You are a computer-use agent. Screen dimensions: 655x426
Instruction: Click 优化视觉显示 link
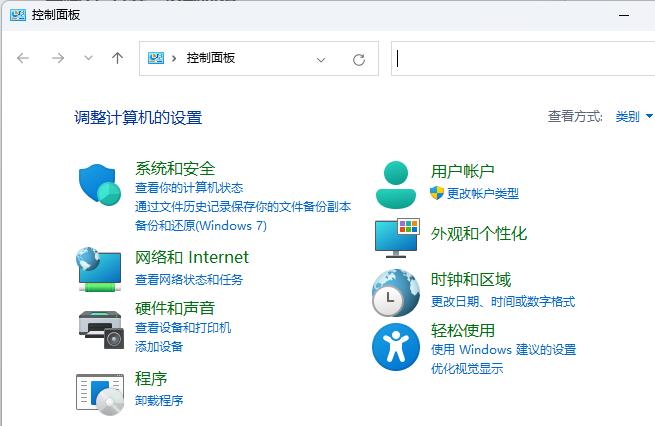[467, 368]
